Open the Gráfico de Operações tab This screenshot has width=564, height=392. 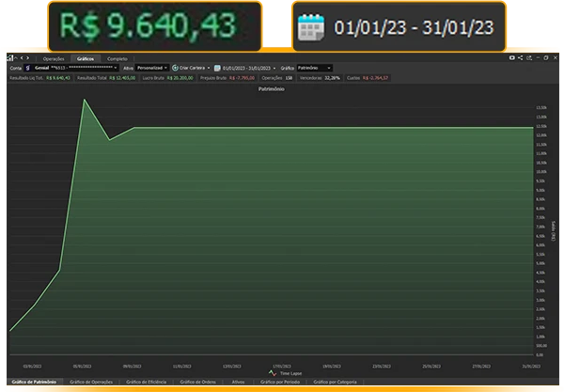(91, 382)
